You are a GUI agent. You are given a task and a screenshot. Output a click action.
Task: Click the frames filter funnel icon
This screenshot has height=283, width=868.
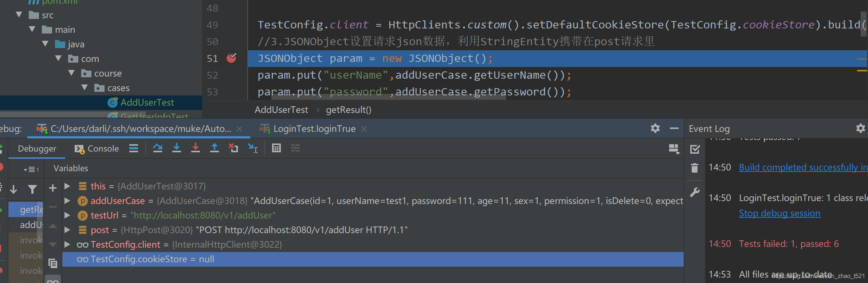pos(32,189)
